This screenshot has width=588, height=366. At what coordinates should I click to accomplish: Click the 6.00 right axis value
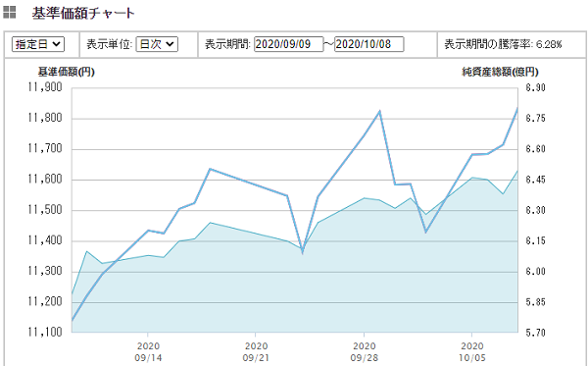pyautogui.click(x=535, y=272)
